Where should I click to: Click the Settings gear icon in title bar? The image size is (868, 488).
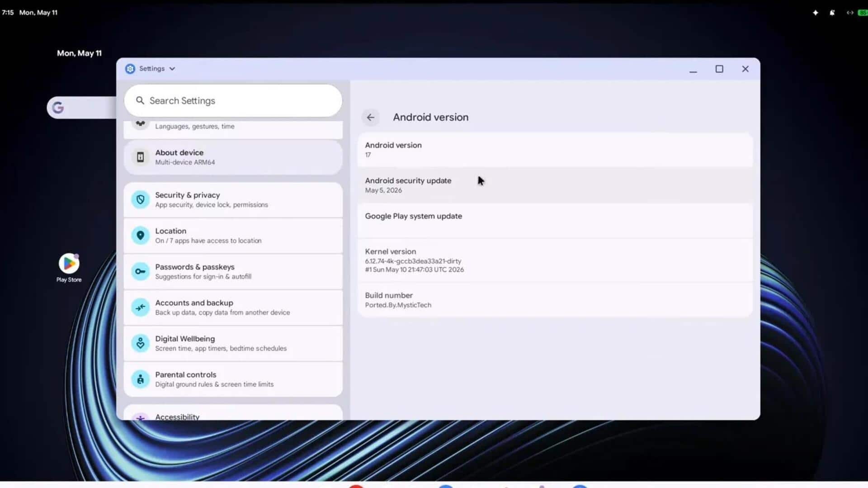point(130,69)
